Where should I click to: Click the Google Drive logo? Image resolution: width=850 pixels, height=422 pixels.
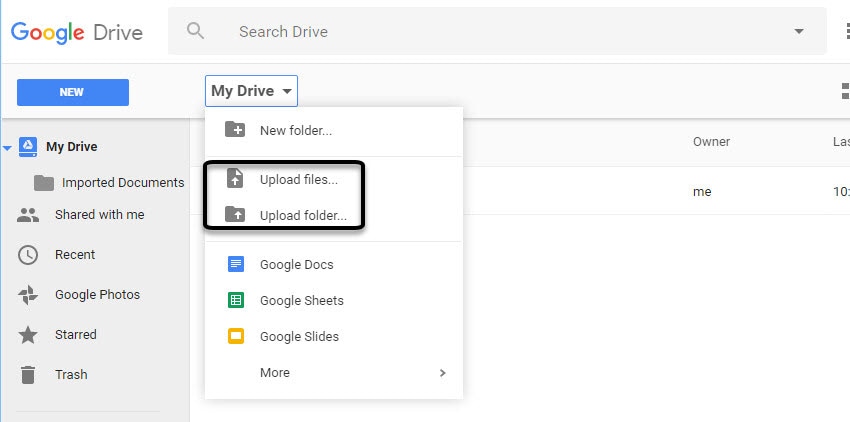coord(76,32)
